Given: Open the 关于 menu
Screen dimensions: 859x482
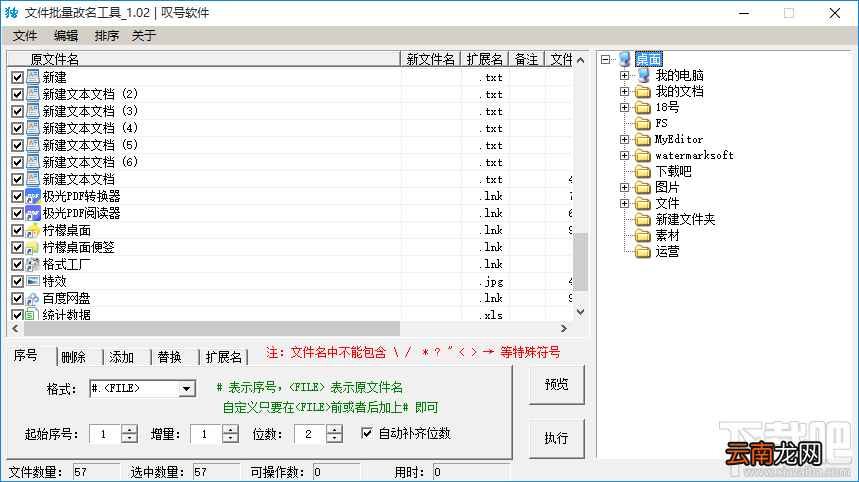Looking at the screenshot, I should [x=144, y=36].
